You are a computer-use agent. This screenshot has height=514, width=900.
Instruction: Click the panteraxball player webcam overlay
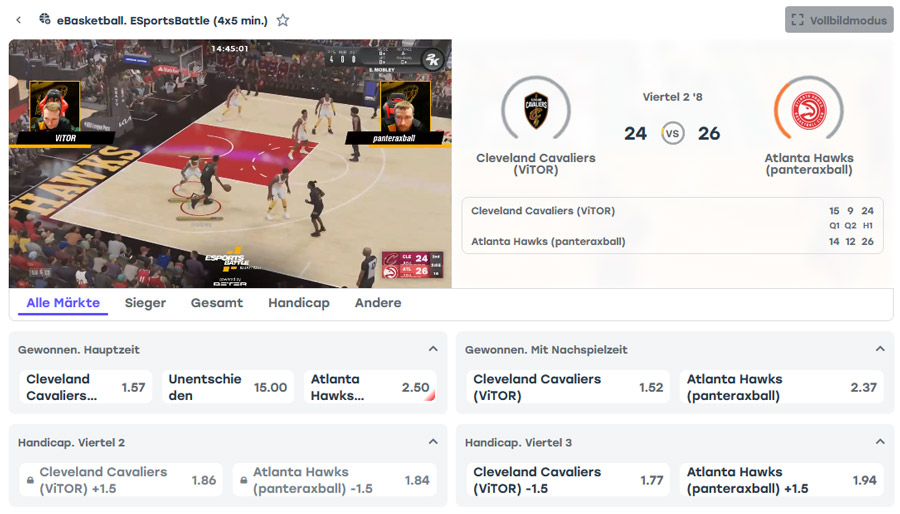(x=405, y=107)
